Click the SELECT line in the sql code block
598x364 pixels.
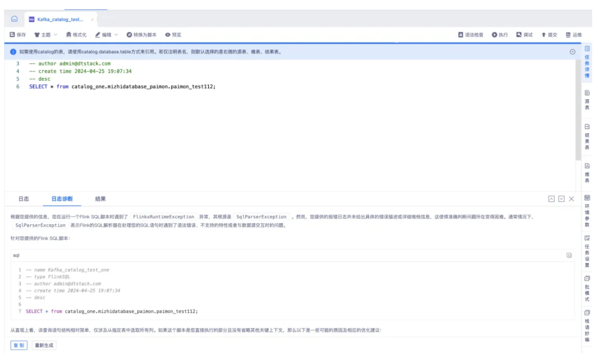pos(112,311)
